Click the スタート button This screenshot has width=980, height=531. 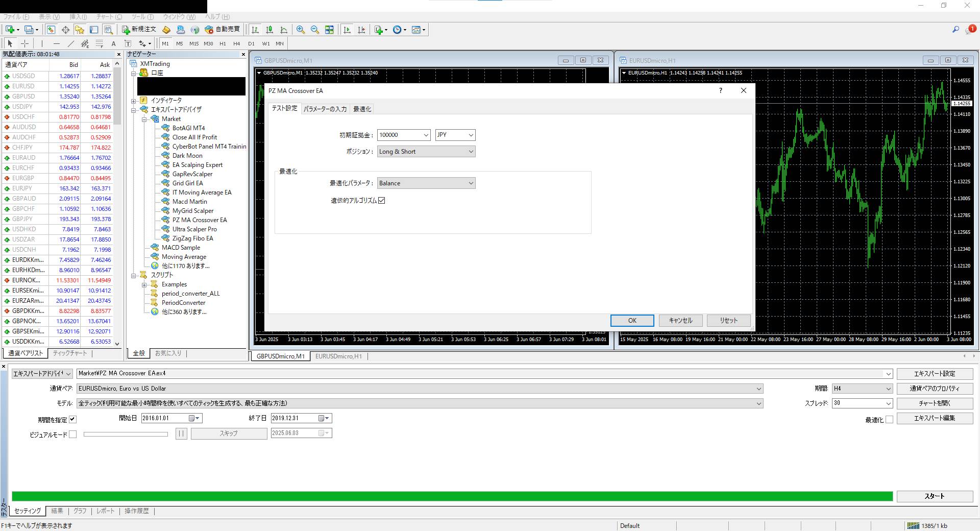click(x=935, y=496)
